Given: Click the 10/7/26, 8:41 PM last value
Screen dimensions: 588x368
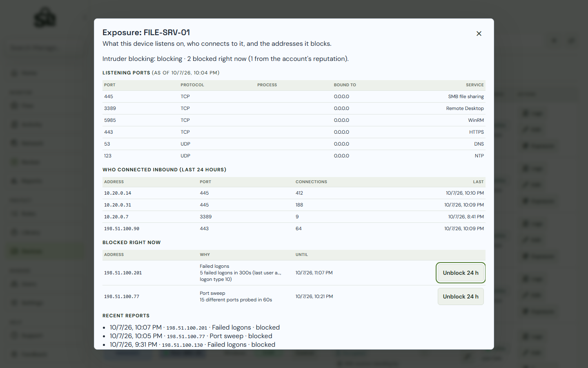Looking at the screenshot, I should pyautogui.click(x=466, y=217).
